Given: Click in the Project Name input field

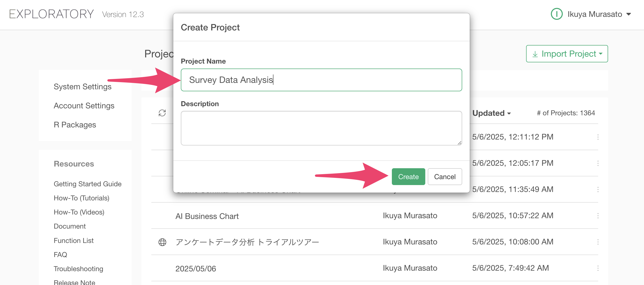Looking at the screenshot, I should [x=321, y=80].
